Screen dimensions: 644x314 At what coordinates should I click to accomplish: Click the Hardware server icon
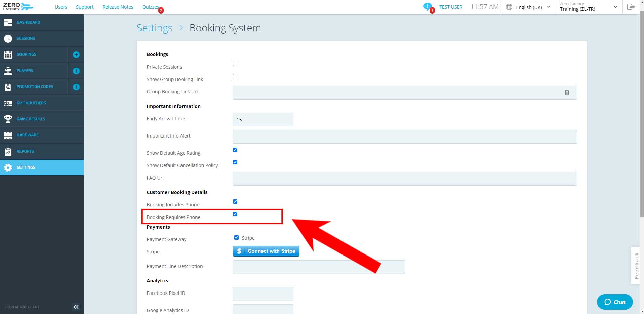(x=8, y=135)
